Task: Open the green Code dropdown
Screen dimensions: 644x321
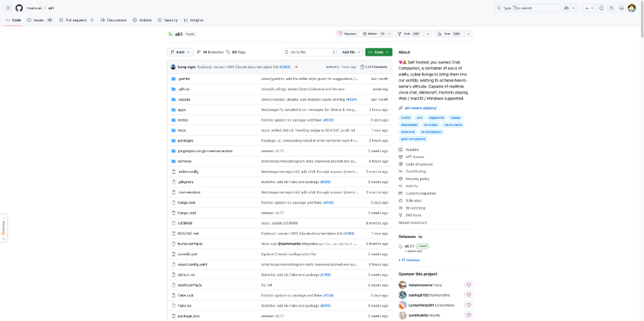Action: coord(378,52)
